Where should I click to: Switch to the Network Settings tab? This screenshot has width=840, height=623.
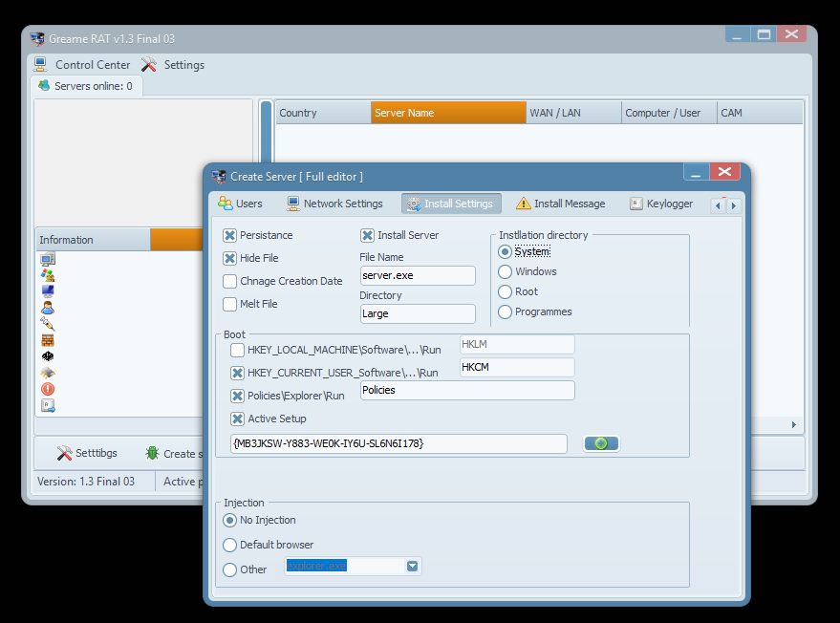pyautogui.click(x=334, y=204)
